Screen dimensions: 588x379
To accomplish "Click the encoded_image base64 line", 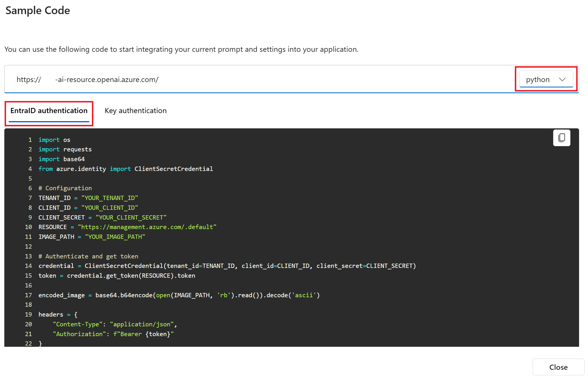I will (x=179, y=295).
